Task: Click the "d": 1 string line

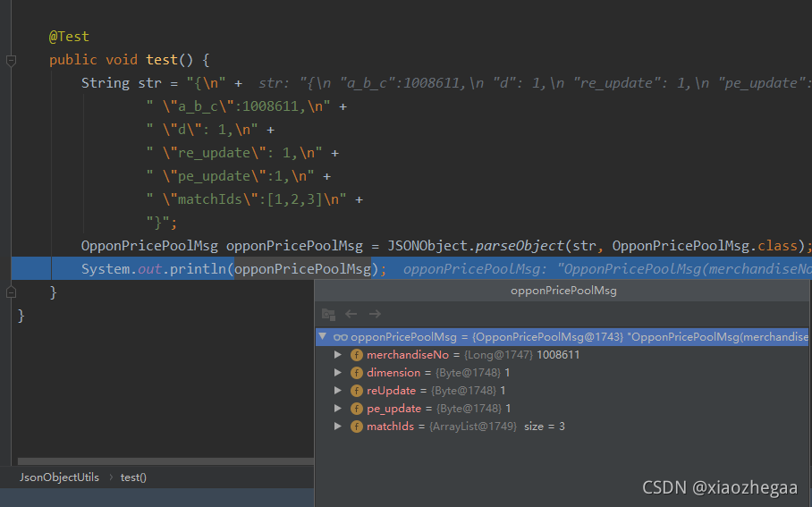Action: (x=210, y=130)
